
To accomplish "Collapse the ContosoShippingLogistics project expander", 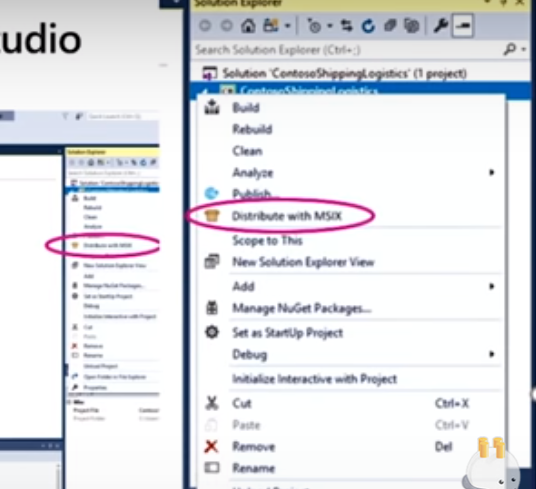I will coord(205,92).
